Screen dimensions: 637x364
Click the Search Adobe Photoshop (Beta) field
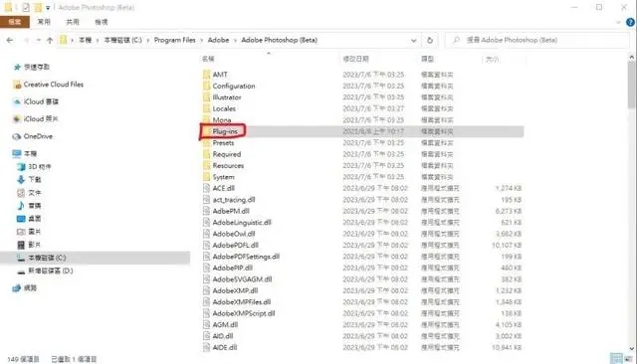pos(537,40)
